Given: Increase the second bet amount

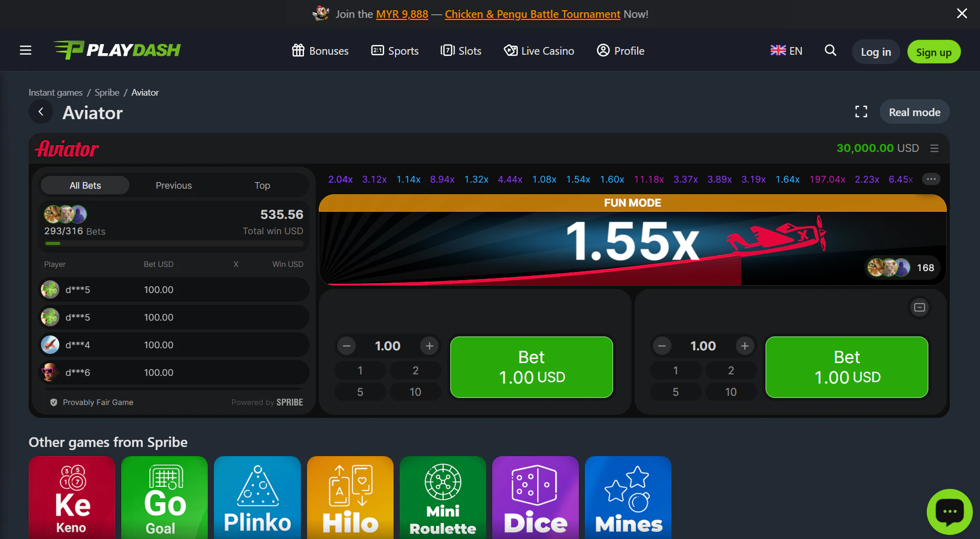Looking at the screenshot, I should tap(745, 346).
